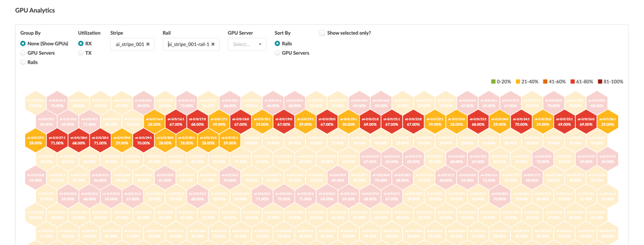Select highlighted hexagon et-0/0/30:0 at 28.00%
Screen dimensions: 644x245
tap(165, 141)
